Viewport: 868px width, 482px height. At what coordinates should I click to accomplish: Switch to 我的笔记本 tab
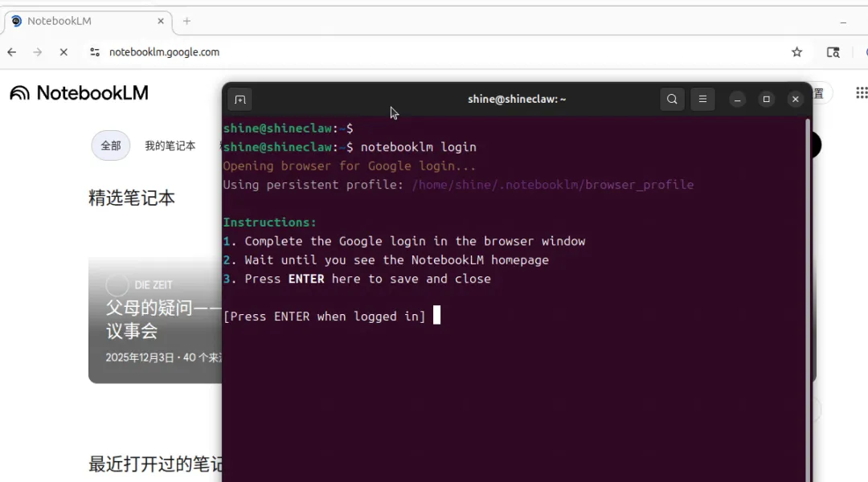point(170,145)
